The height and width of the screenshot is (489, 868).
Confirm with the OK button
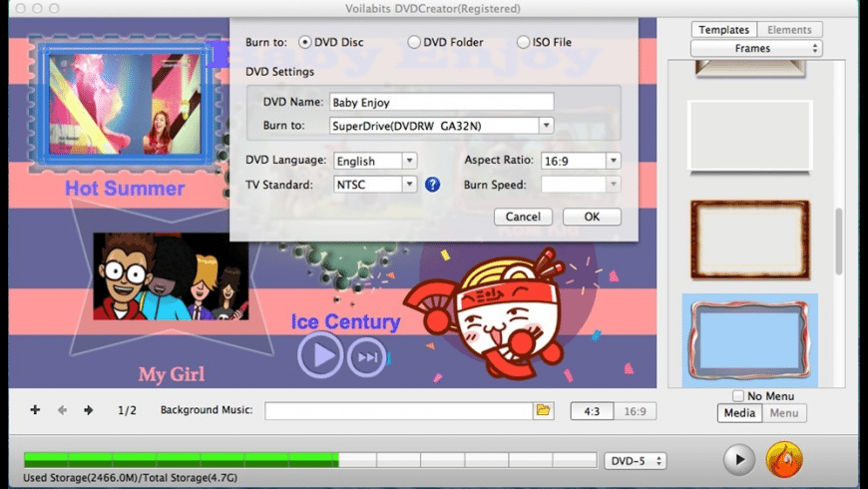592,217
